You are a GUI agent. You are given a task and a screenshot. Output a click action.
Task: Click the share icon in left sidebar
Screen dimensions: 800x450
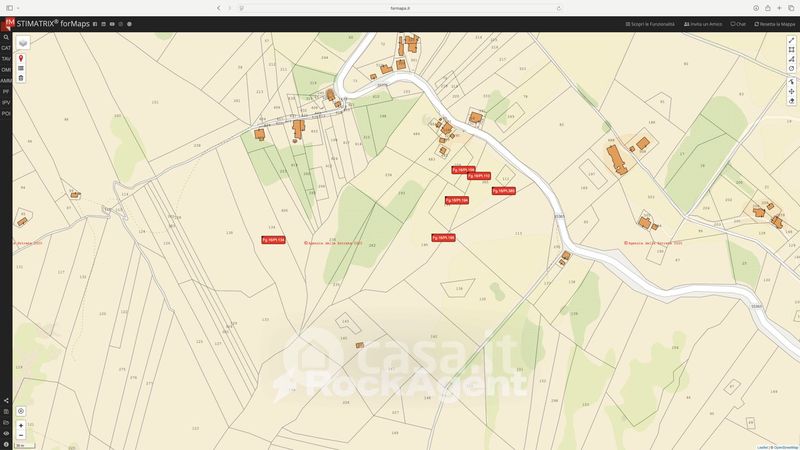[x=6, y=401]
